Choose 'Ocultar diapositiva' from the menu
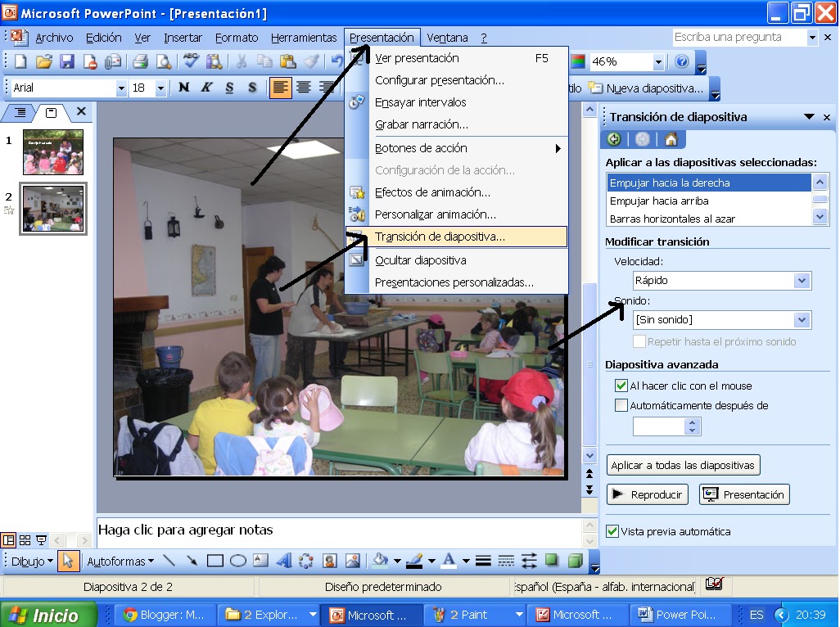The width and height of the screenshot is (840, 627). tap(456, 260)
